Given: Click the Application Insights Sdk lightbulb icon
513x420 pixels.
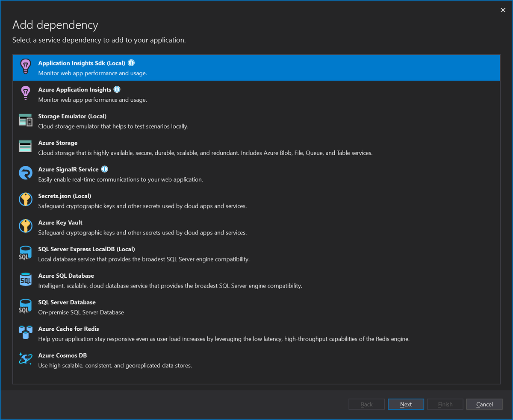Looking at the screenshot, I should click(26, 67).
